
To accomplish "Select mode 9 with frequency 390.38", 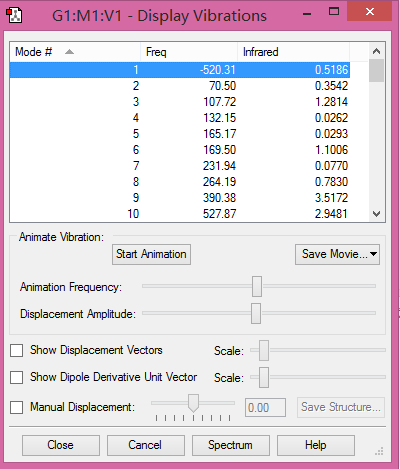I will click(x=180, y=198).
